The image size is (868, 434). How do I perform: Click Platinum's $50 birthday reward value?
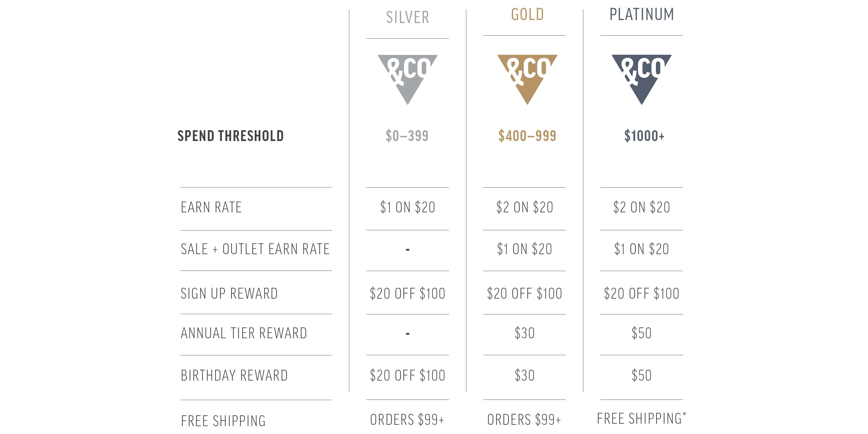click(641, 375)
